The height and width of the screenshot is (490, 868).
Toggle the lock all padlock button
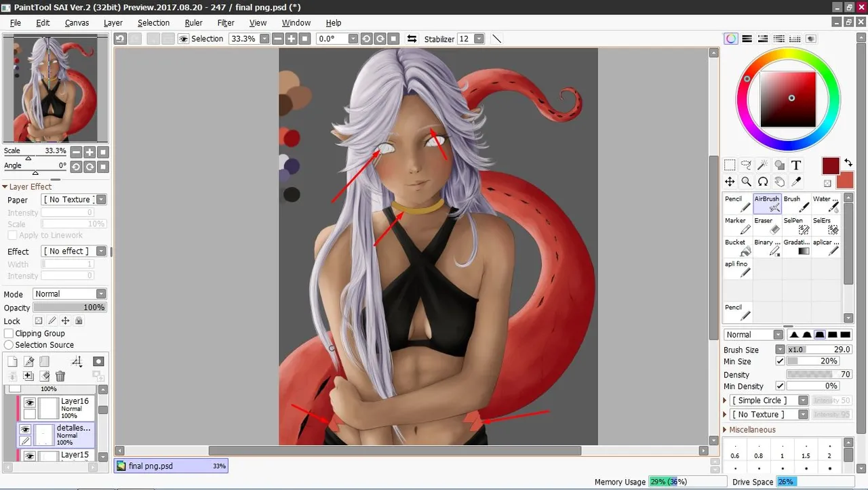79,321
